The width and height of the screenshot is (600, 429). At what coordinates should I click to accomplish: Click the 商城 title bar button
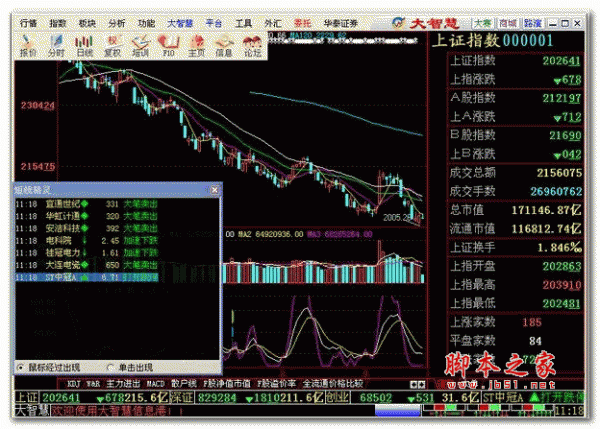point(508,23)
